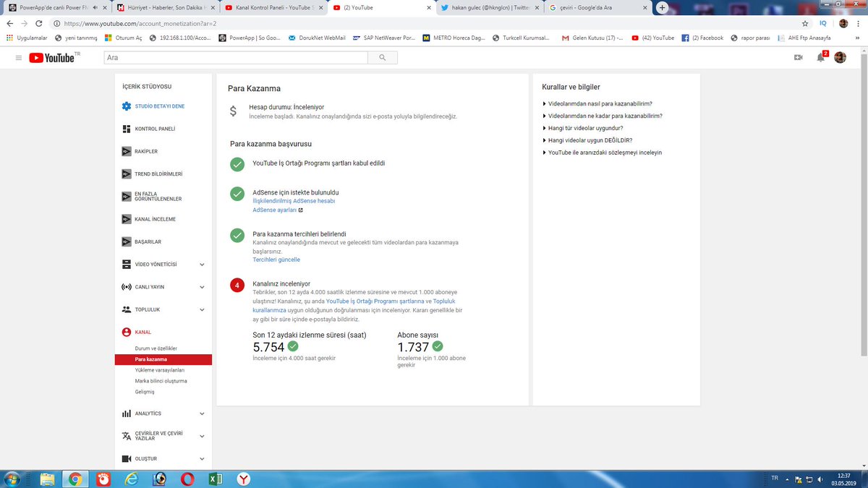Click the Analytics bar chart icon
This screenshot has height=488, width=868.
(127, 414)
